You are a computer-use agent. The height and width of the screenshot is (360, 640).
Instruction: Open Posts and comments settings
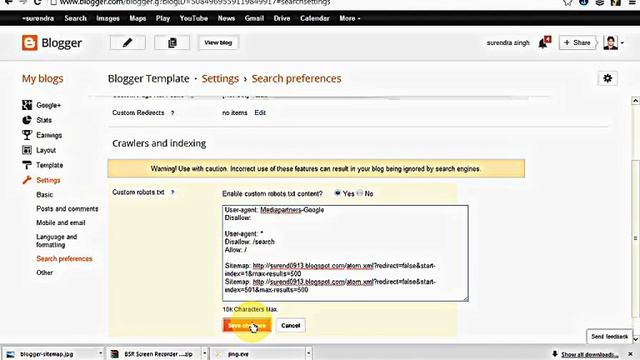pyautogui.click(x=67, y=209)
